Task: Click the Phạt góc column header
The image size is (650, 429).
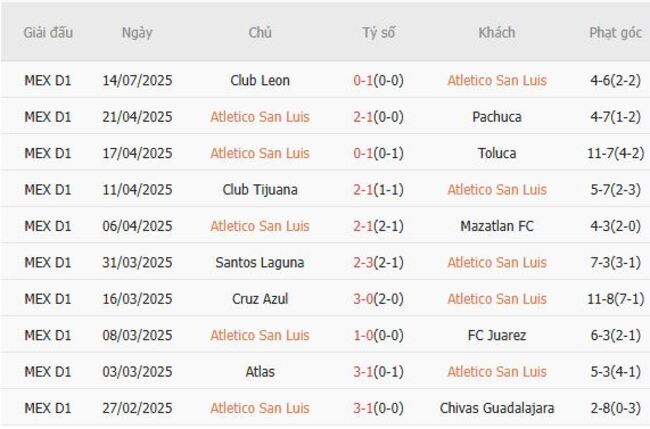Action: [615, 32]
